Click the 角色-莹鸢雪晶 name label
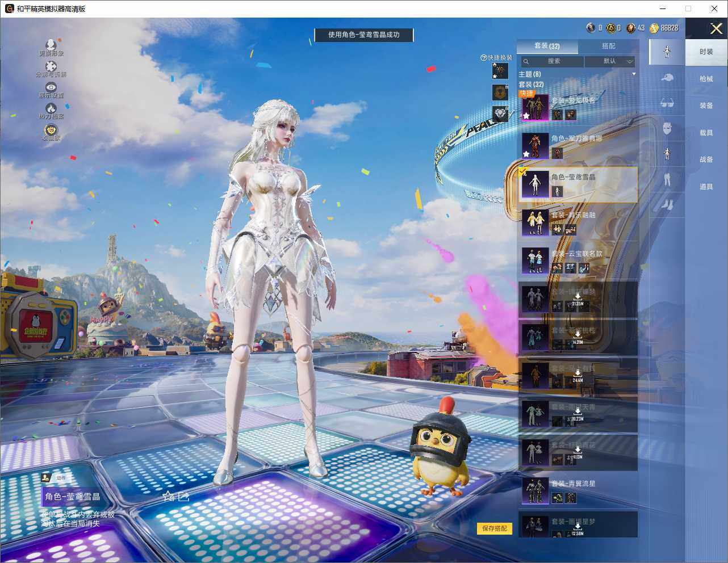 pos(73,497)
